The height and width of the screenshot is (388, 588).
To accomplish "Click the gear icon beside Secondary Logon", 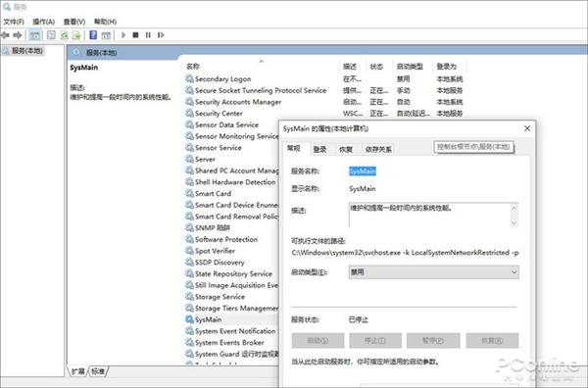I will 189,78.
